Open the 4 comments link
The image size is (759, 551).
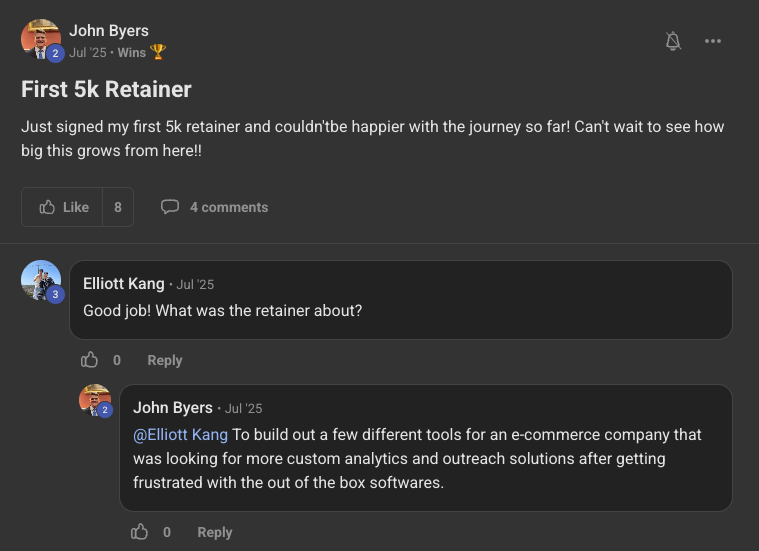(229, 207)
